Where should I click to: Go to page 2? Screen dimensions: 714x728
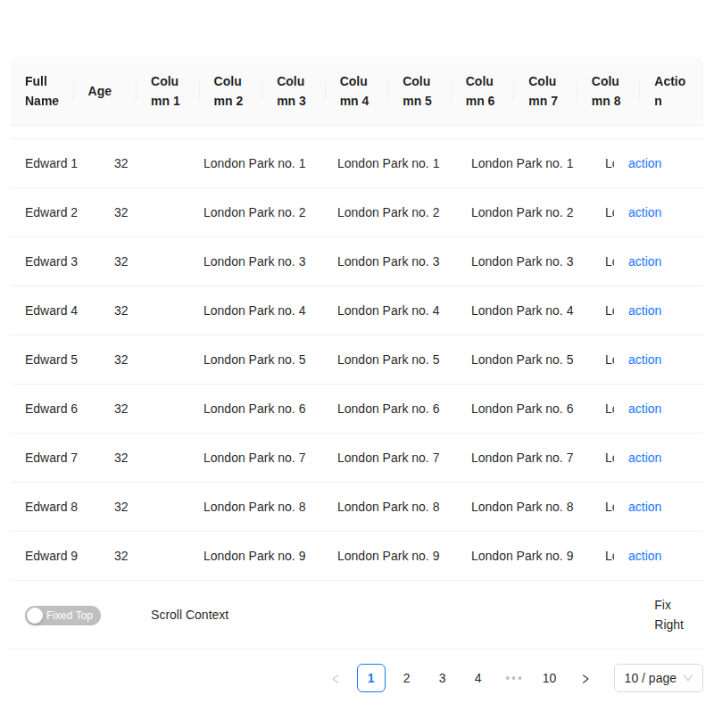[x=407, y=678]
